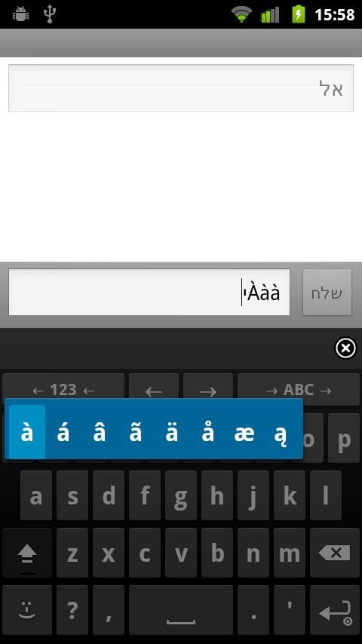
Task: Move cursor with right arrow key
Action: pyautogui.click(x=208, y=390)
